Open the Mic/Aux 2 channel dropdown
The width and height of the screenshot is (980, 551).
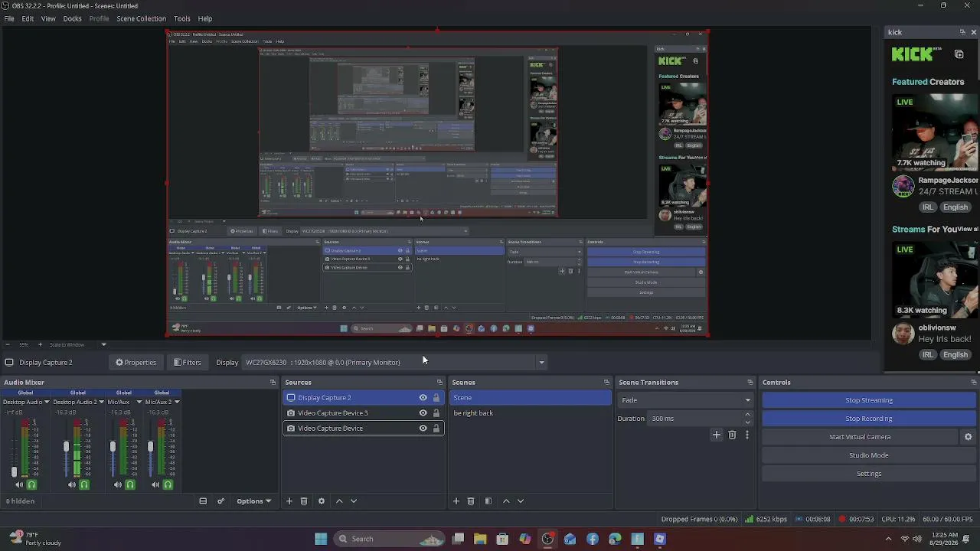click(177, 402)
